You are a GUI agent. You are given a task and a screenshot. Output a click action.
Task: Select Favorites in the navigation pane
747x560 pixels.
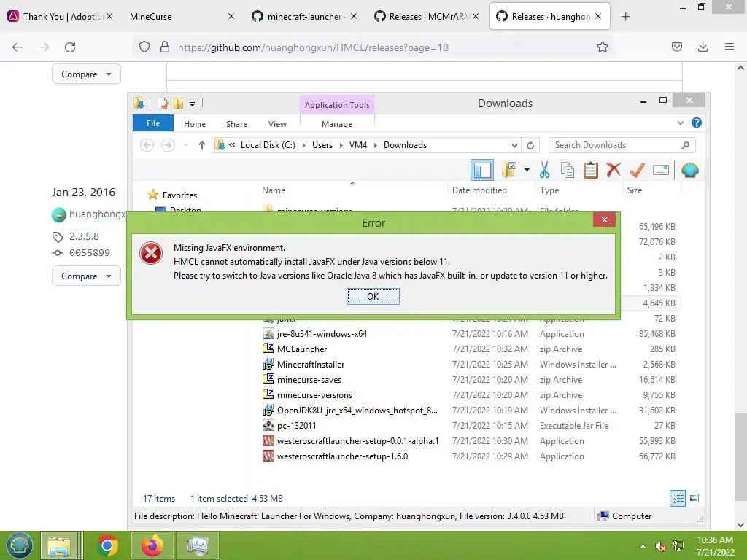pyautogui.click(x=179, y=195)
